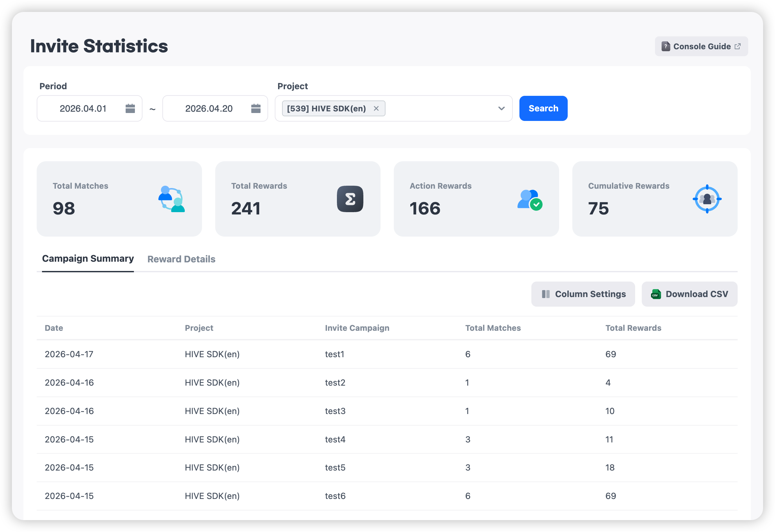The image size is (775, 532).
Task: Click the Console Guide question mark icon
Action: pos(666,46)
